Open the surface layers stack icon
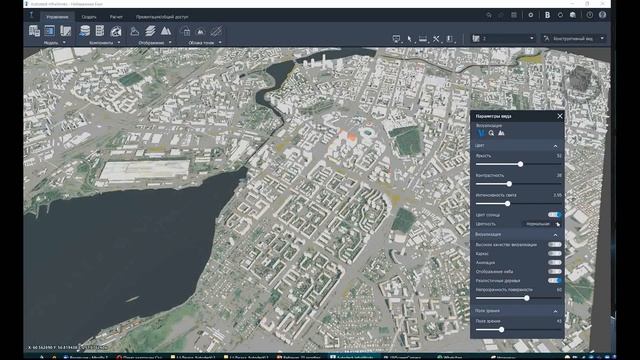The image size is (640, 360). [150, 31]
